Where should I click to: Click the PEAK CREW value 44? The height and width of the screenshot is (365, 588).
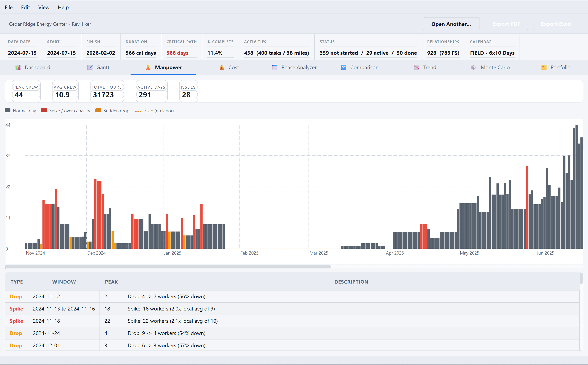click(19, 95)
